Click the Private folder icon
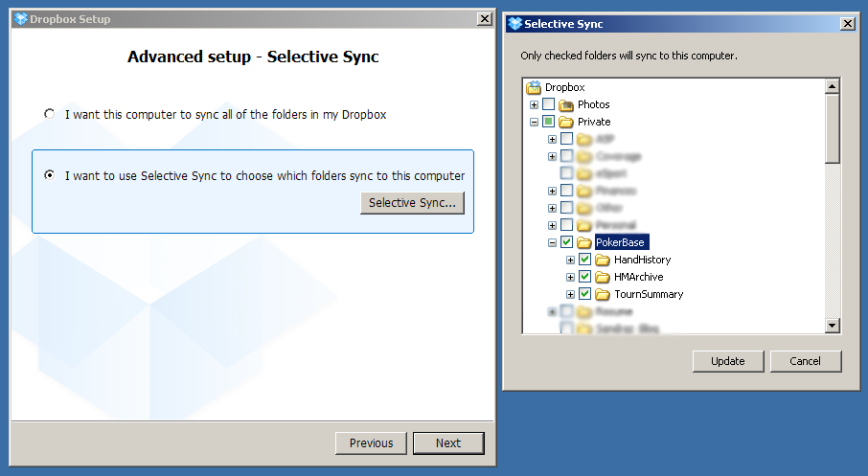Image resolution: width=868 pixels, height=476 pixels. (x=566, y=122)
